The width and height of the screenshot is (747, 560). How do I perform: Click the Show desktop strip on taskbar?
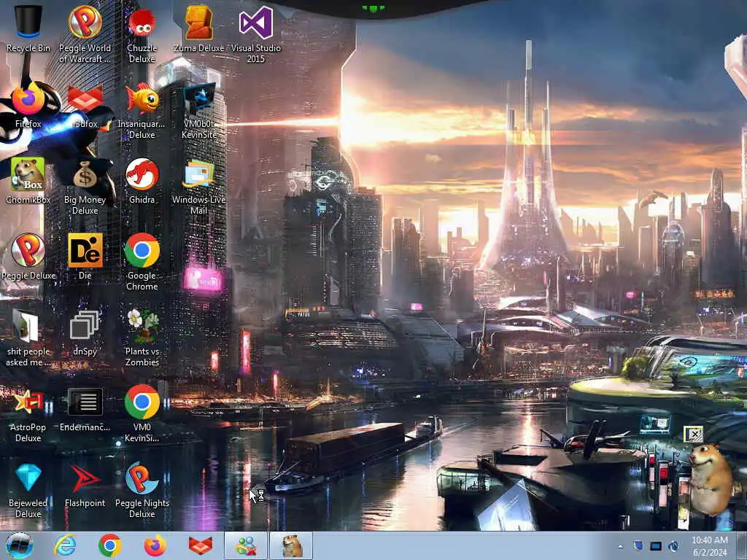click(742, 545)
